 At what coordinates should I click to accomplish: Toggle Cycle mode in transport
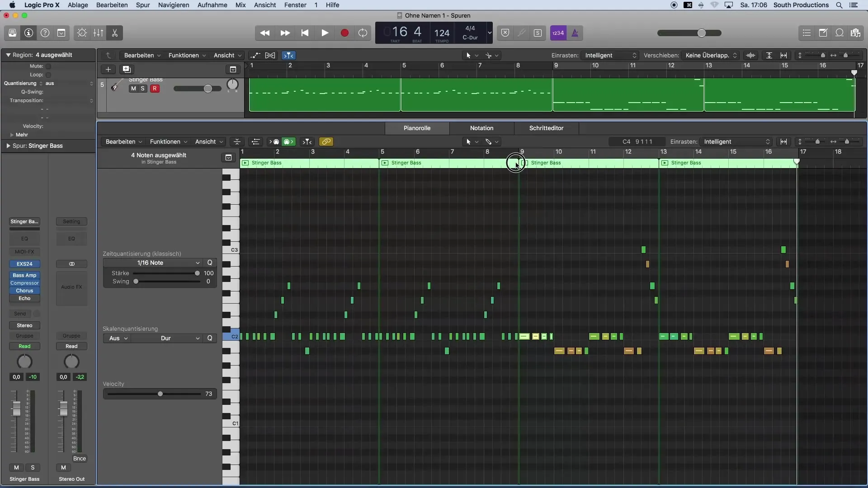click(x=363, y=33)
